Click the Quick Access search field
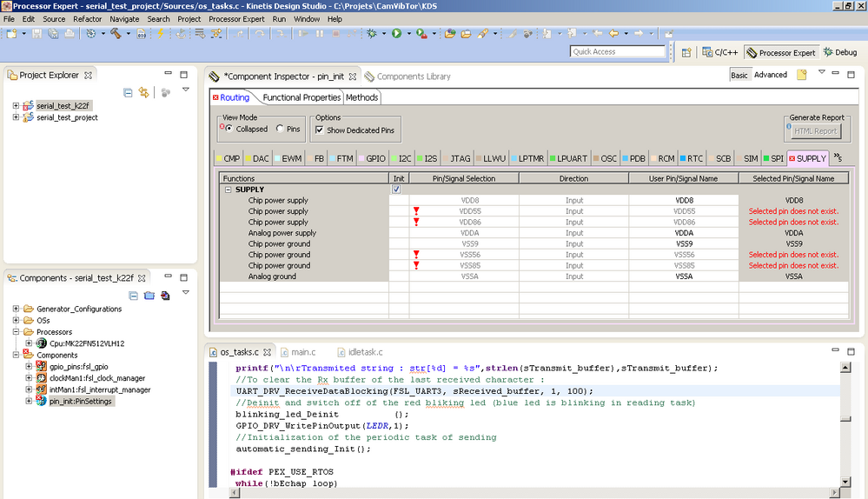This screenshot has height=499, width=868. pos(618,52)
